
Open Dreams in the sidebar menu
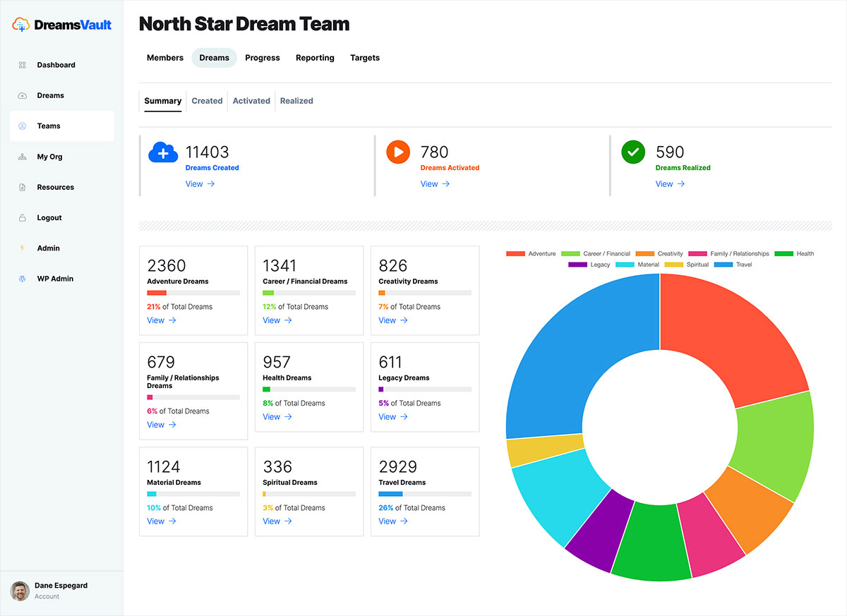tap(62, 95)
